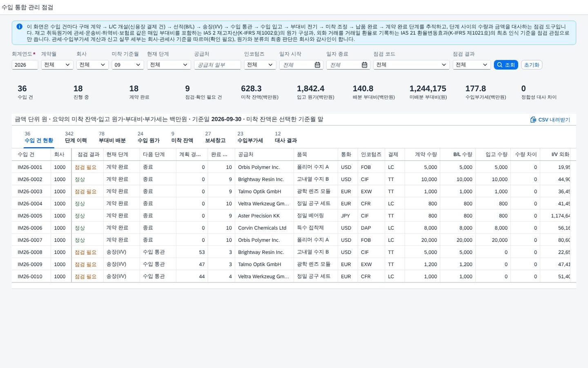
Task: Click the info icon in the blue banner
Action: pyautogui.click(x=19, y=27)
